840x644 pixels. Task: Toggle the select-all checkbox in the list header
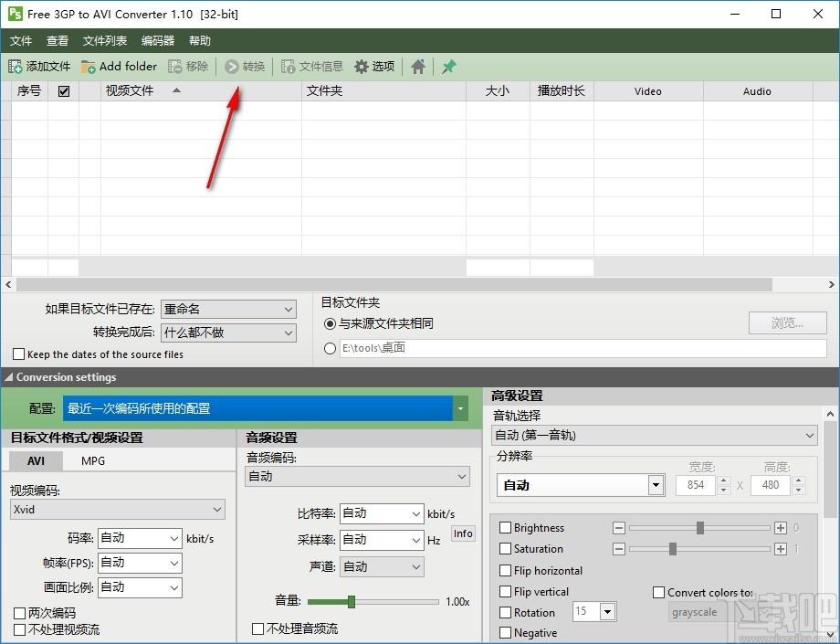tap(64, 91)
